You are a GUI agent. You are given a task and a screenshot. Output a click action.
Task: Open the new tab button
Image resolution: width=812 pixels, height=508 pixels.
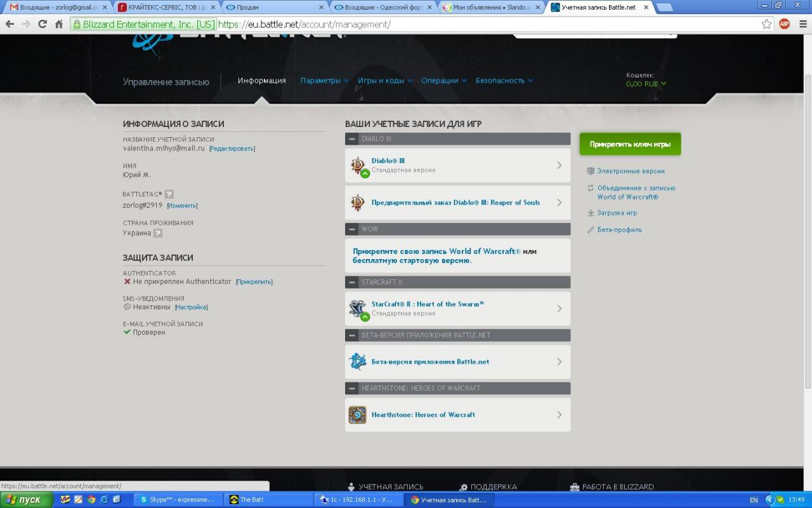[664, 8]
